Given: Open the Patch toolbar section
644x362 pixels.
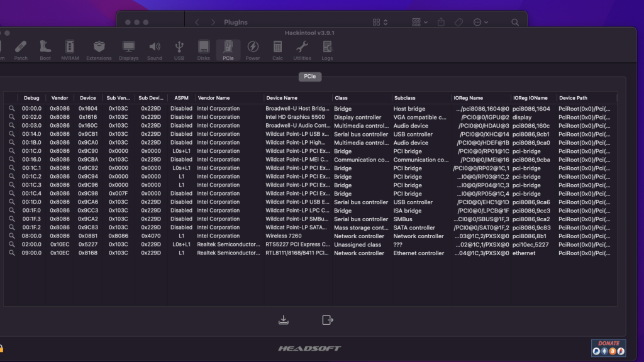Looking at the screenshot, I should pyautogui.click(x=21, y=50).
